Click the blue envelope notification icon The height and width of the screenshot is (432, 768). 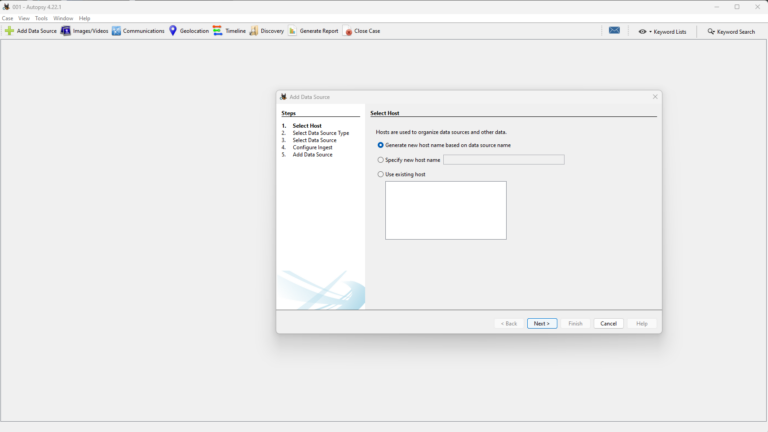[x=614, y=31]
